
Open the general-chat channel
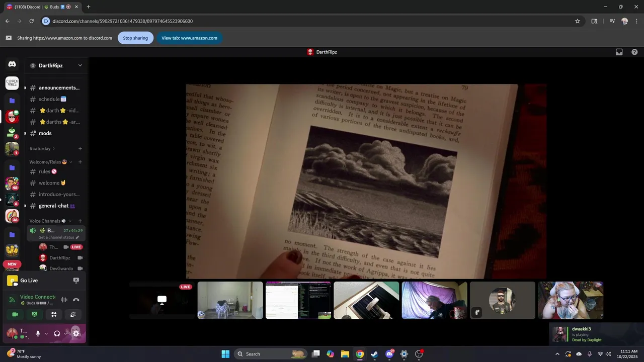[x=54, y=206]
